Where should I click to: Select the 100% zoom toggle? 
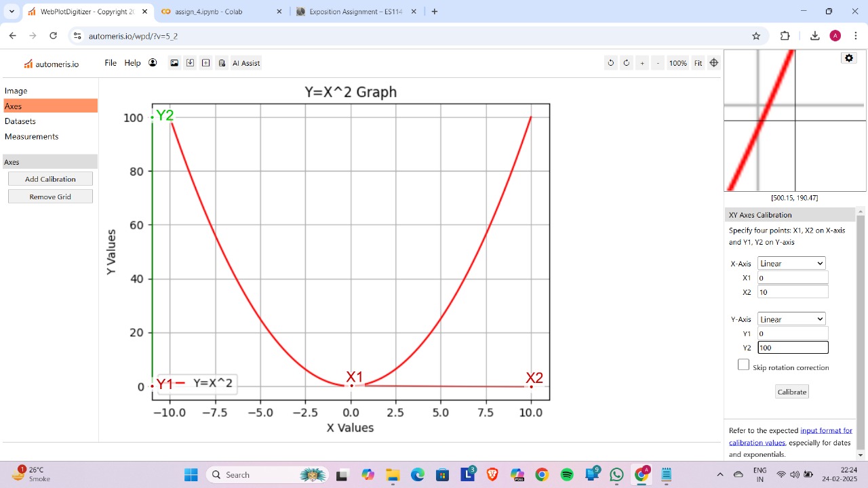pyautogui.click(x=677, y=62)
